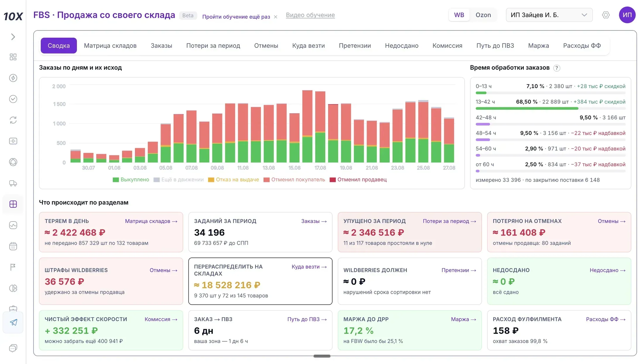This screenshot has width=644, height=364.
Task: Open settings via the gear icon
Action: 606,15
